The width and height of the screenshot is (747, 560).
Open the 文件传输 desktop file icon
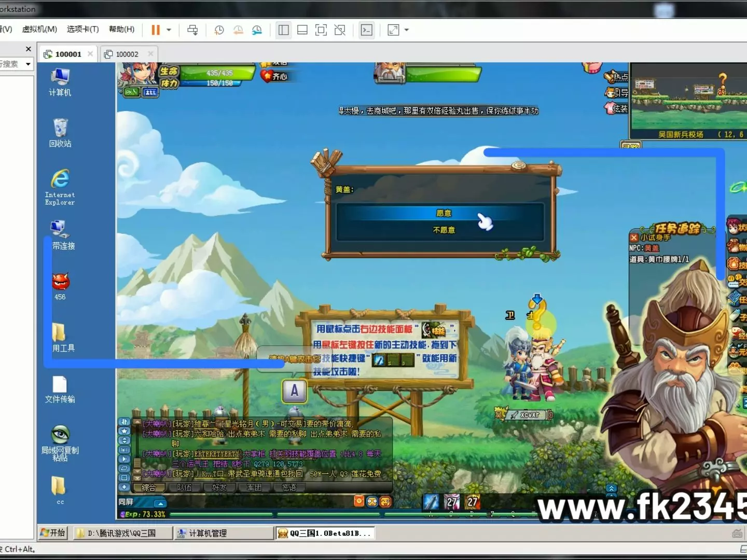point(60,389)
